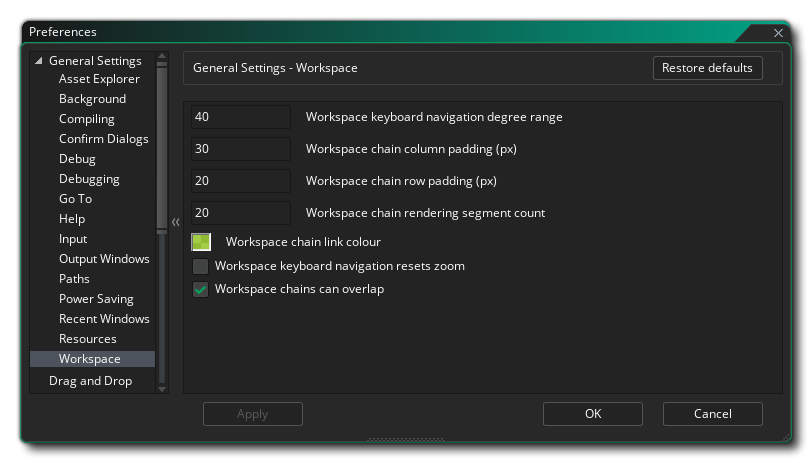
Task: Edit chain row padding value field
Action: (241, 181)
